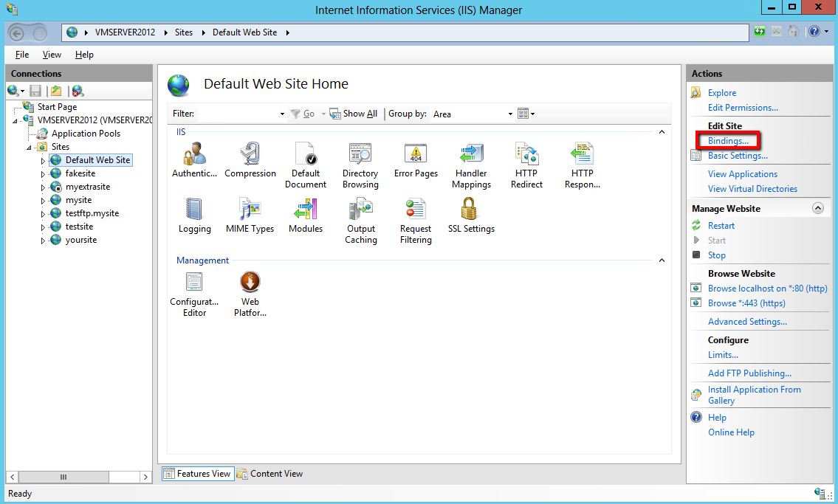The height and width of the screenshot is (504, 838).
Task: Collapse the IIS features group
Action: pos(662,132)
